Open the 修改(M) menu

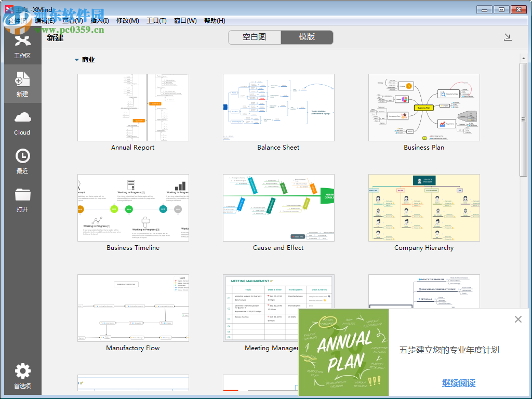pyautogui.click(x=128, y=21)
